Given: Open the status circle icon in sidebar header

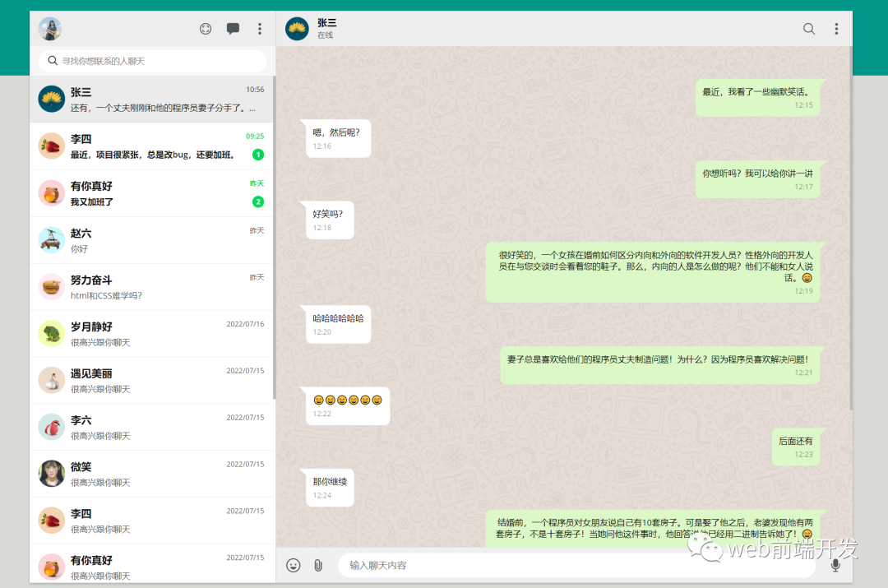Looking at the screenshot, I should [x=206, y=29].
